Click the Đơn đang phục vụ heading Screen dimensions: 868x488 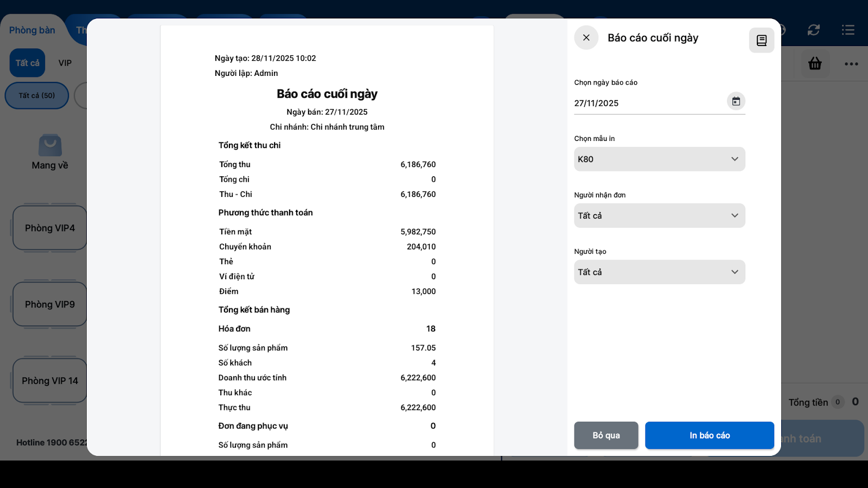point(253,426)
